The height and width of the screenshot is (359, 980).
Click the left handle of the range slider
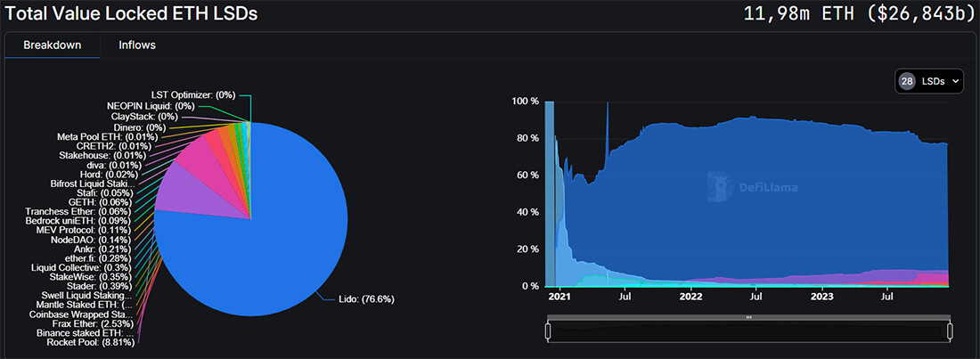point(548,330)
